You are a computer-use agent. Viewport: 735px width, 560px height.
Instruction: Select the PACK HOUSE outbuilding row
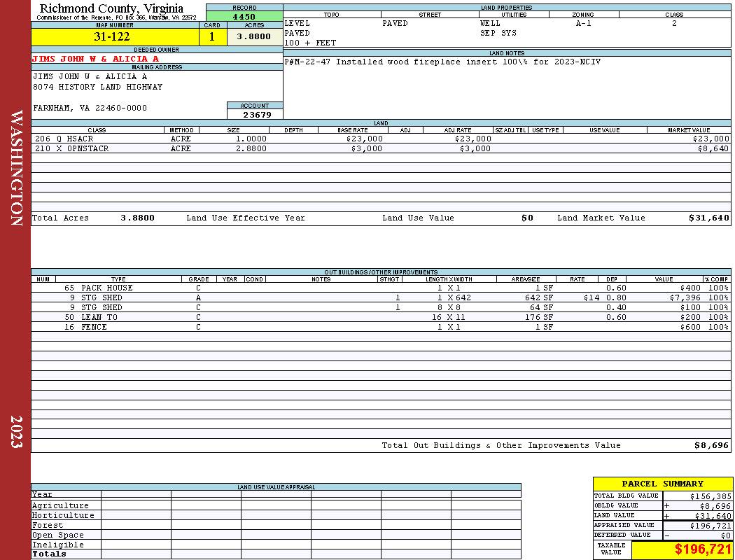(x=381, y=288)
